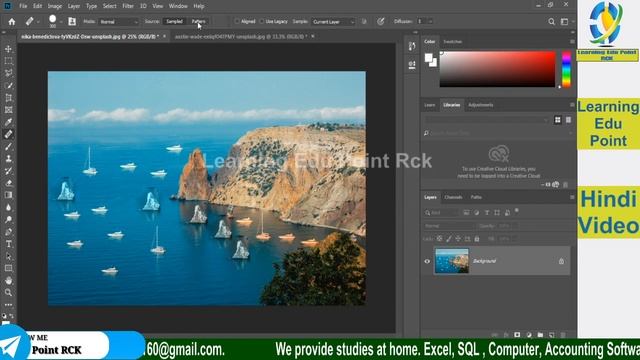This screenshot has height=360, width=640.
Task: Switch to the Adjustments tab
Action: [x=480, y=105]
